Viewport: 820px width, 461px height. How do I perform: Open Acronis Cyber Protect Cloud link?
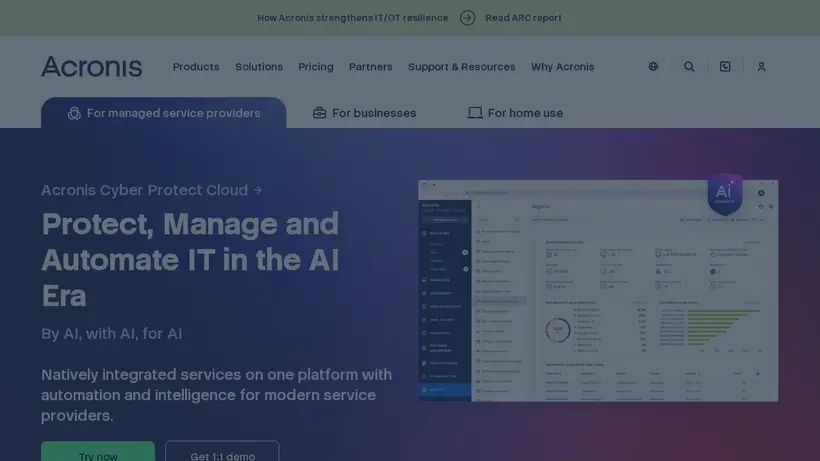tap(152, 190)
